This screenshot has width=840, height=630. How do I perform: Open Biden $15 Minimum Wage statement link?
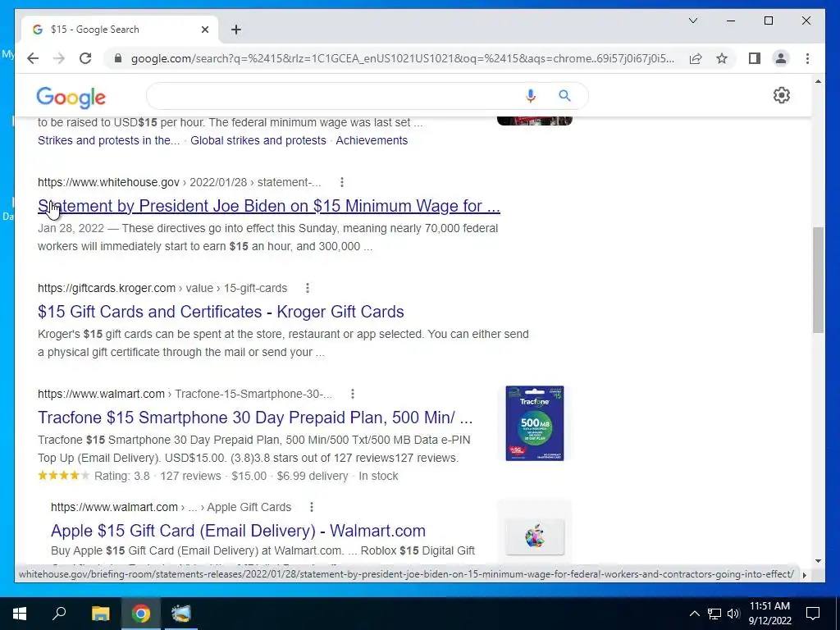[269, 206]
